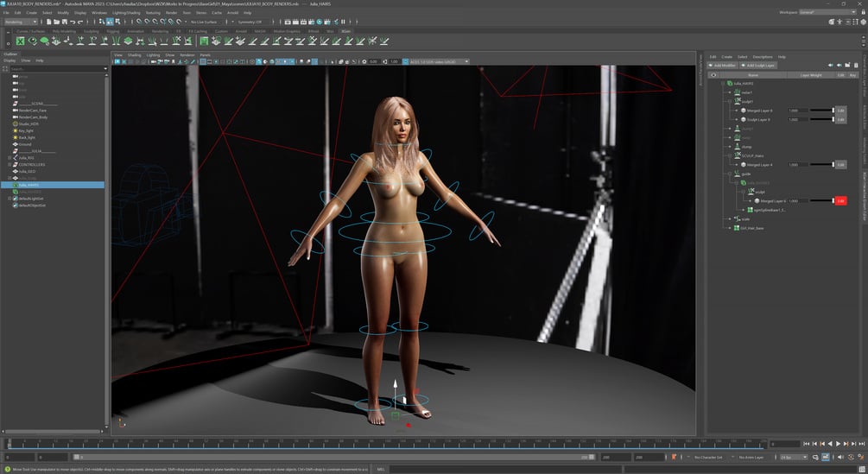This screenshot has height=474, width=868.
Task: Click the Girl_Hair_Base description icon
Action: coord(737,228)
